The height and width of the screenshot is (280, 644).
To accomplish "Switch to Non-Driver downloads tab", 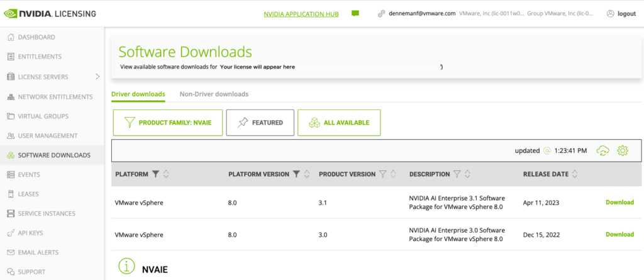I will (214, 94).
